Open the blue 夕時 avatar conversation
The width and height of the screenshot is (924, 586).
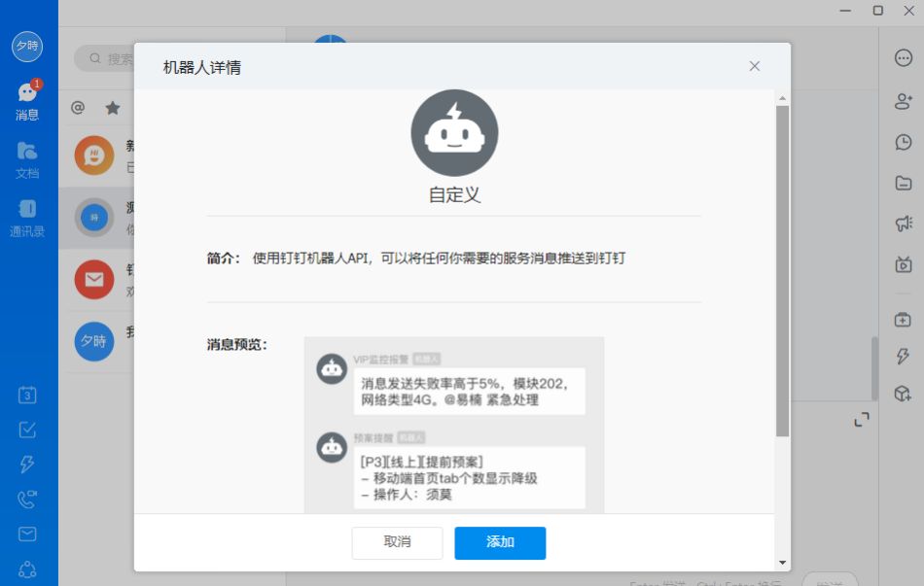pos(94,341)
